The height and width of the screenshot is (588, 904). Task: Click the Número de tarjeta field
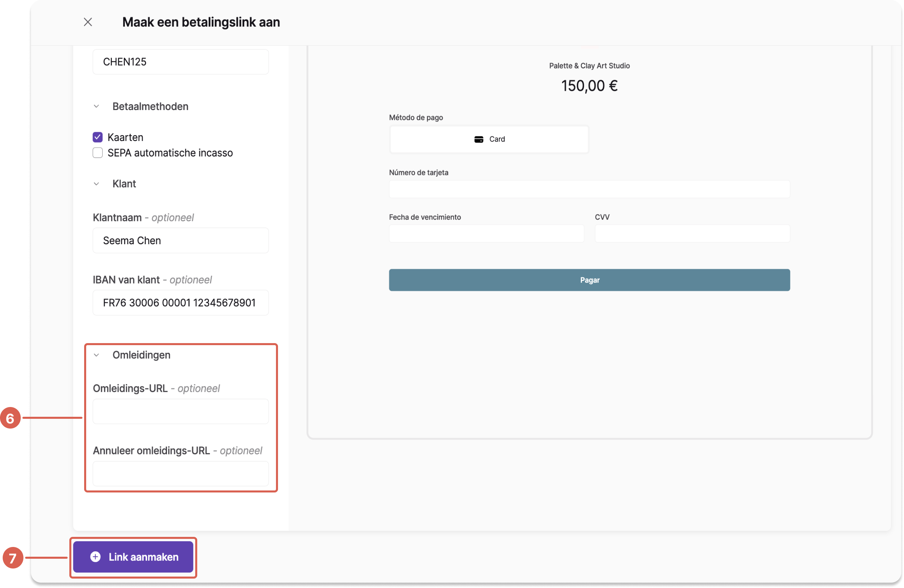tap(590, 189)
